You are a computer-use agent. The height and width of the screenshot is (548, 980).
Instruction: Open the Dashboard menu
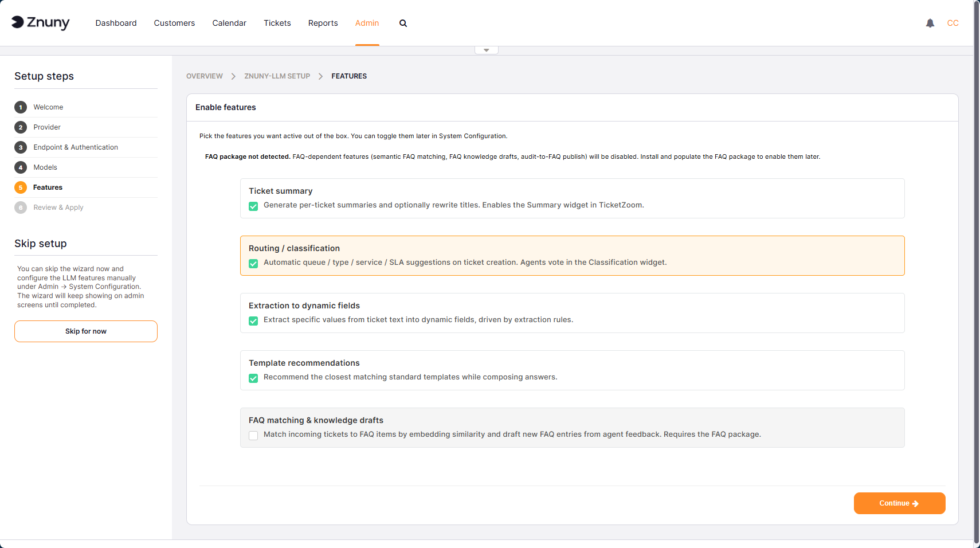[116, 23]
